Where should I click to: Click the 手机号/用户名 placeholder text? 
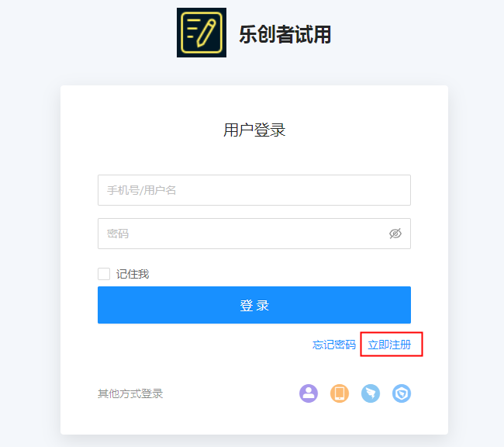tap(141, 190)
